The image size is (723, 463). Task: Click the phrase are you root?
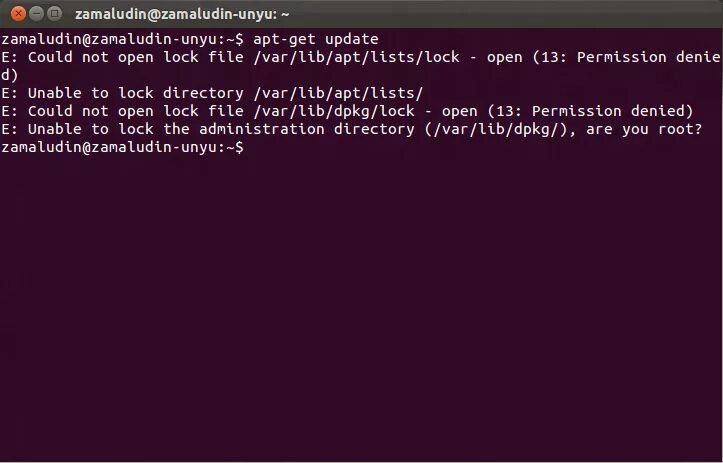(x=644, y=130)
